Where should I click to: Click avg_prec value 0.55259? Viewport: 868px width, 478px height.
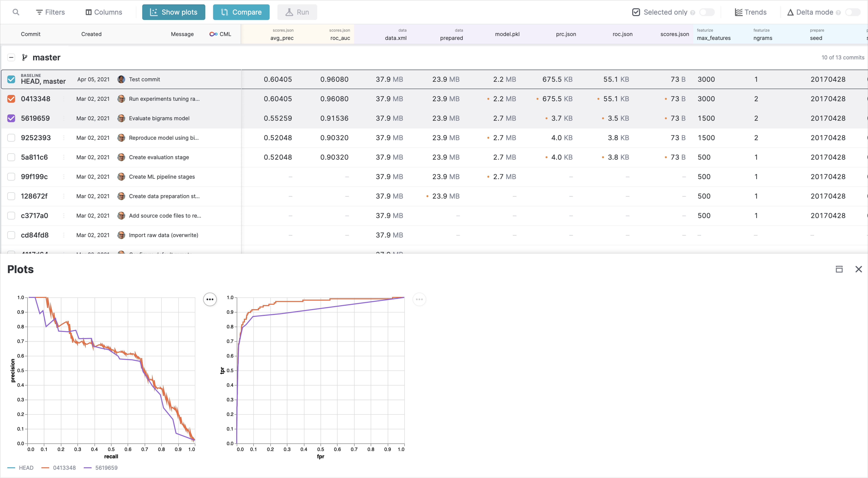coord(278,118)
